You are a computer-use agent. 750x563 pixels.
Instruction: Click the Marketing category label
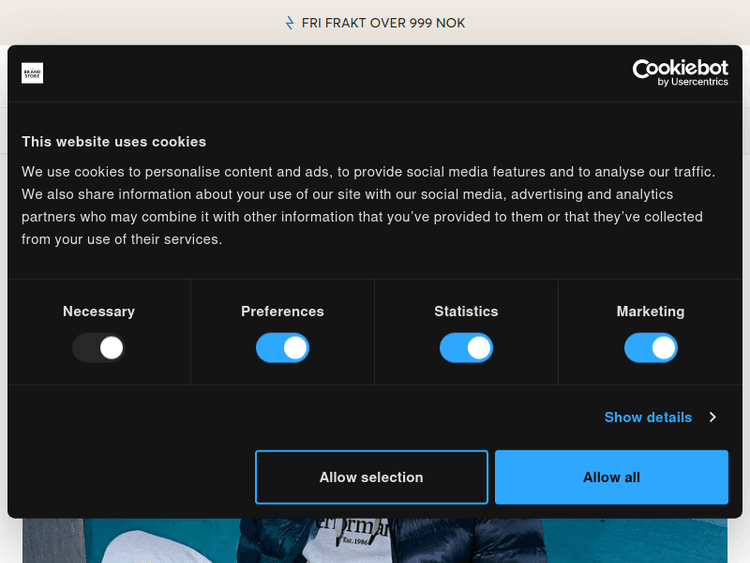pyautogui.click(x=650, y=312)
